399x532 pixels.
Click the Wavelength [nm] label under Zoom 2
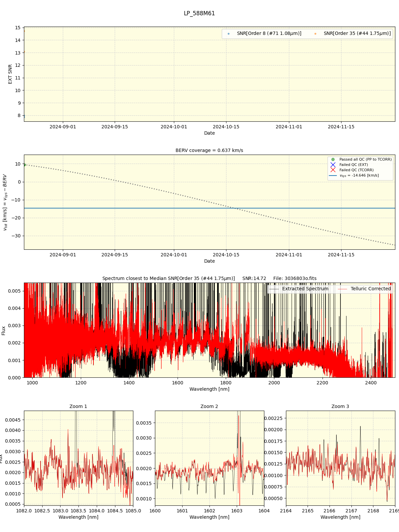209,517
